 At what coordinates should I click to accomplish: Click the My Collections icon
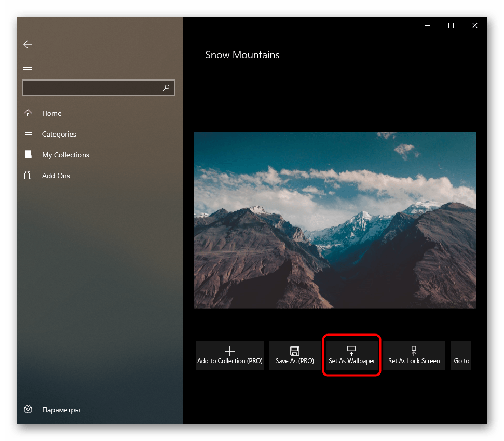[x=28, y=155]
